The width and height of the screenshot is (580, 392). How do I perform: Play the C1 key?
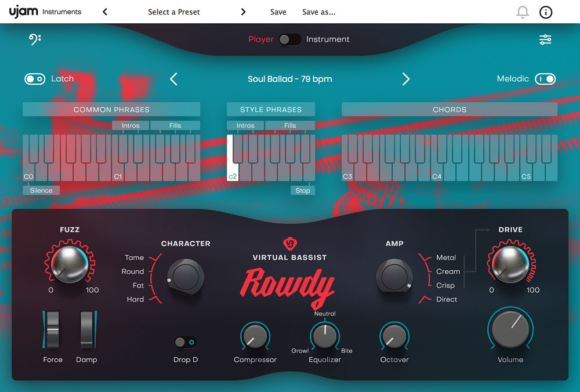point(118,172)
